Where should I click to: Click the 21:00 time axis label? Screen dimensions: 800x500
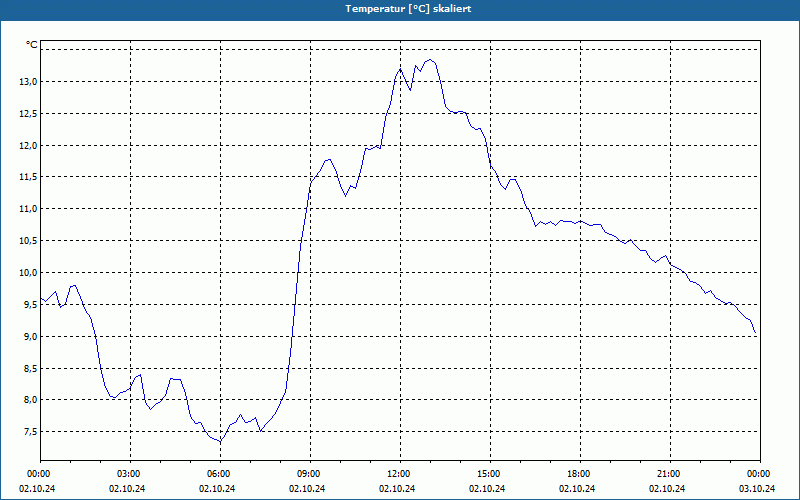coord(670,474)
